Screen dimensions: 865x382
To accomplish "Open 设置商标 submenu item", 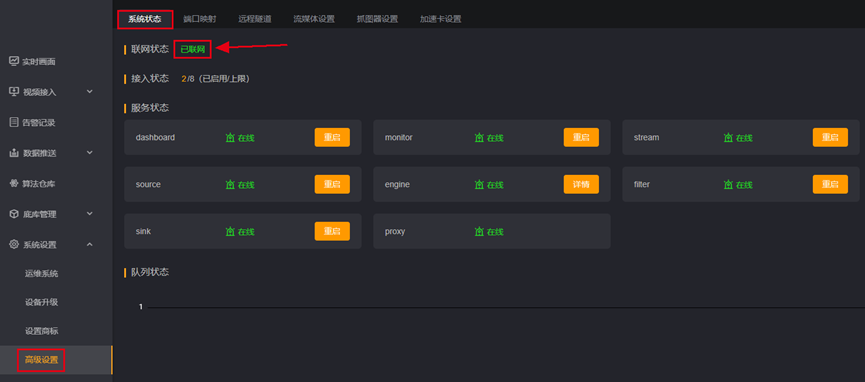I will (x=41, y=331).
